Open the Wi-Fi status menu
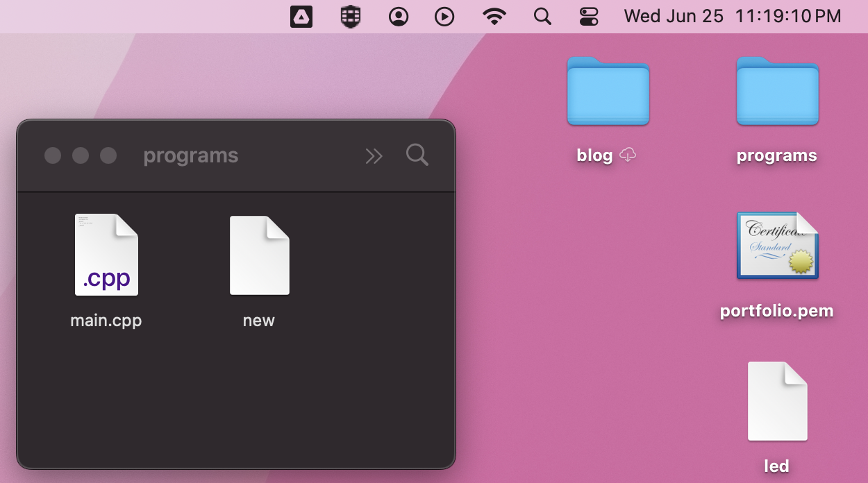868x483 pixels. [494, 17]
